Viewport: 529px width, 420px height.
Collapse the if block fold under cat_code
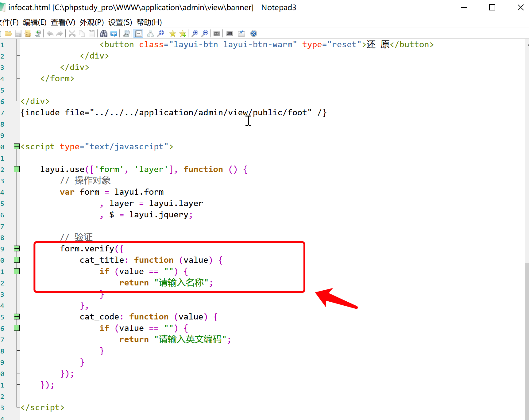click(17, 328)
